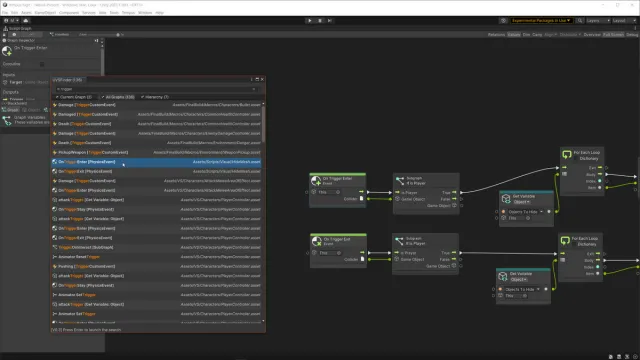This screenshot has width=640, height=360.
Task: Open the Assets menu
Action: [26, 13]
